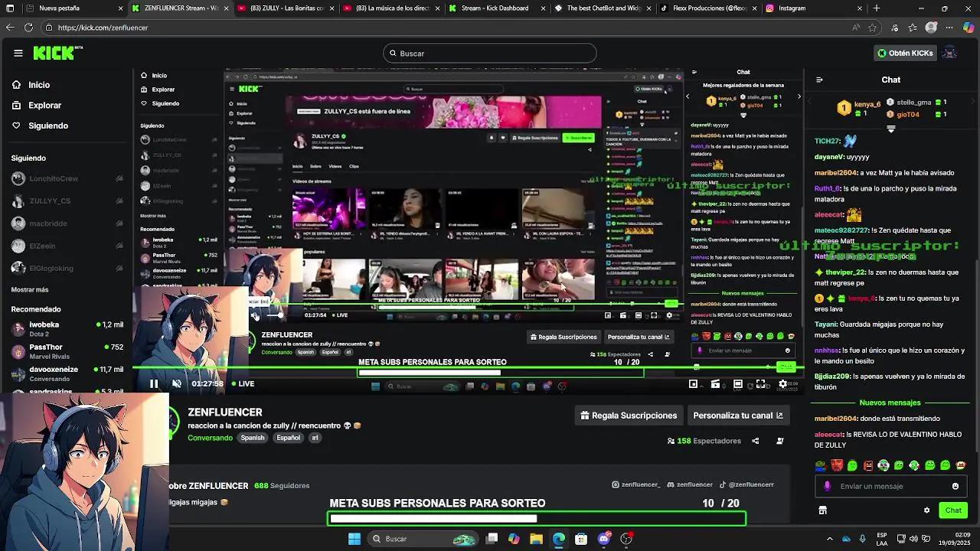980x551 pixels.
Task: Open ElGiogloking followed channel
Action: coord(67,268)
